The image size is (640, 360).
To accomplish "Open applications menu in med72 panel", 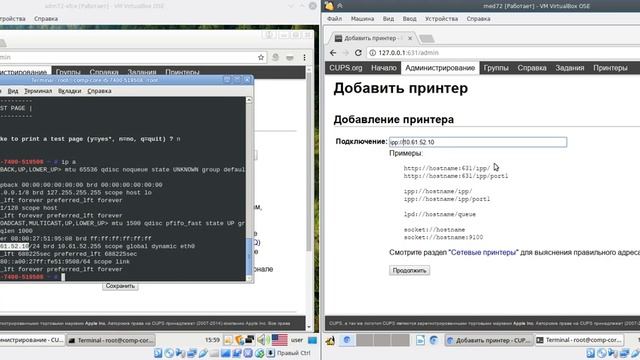I will tap(330, 340).
